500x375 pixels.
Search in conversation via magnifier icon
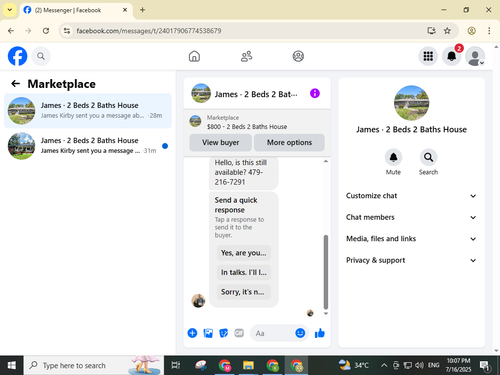(428, 157)
